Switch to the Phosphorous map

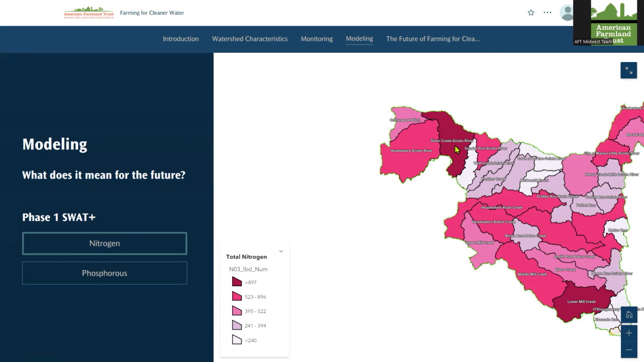pos(104,273)
